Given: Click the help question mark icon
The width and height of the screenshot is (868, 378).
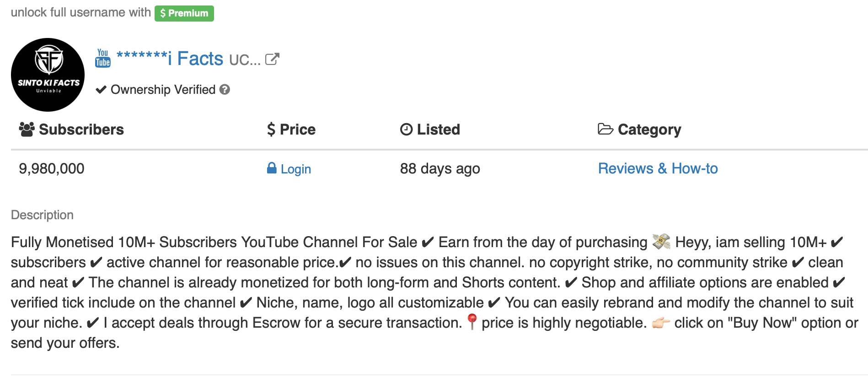Looking at the screenshot, I should point(225,90).
